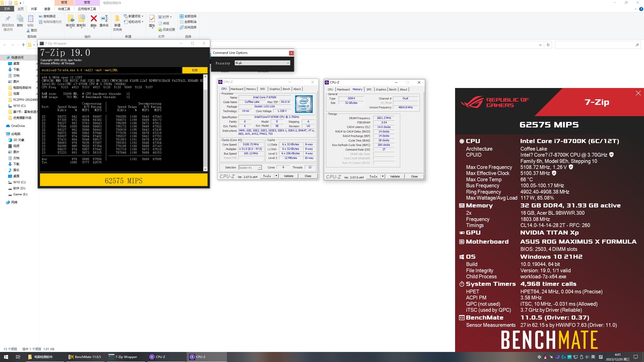Click Tools button in left CPU-Z window
The height and width of the screenshot is (362, 644).
pyautogui.click(x=267, y=176)
